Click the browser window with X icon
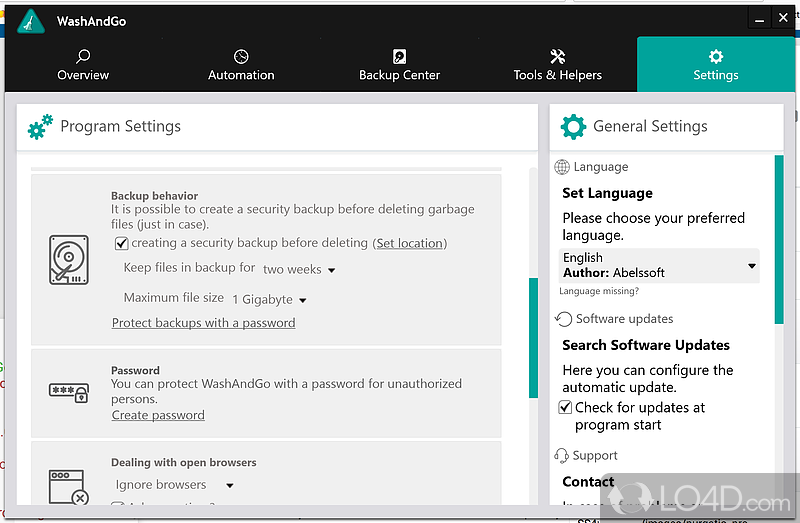This screenshot has height=523, width=800. (x=69, y=487)
